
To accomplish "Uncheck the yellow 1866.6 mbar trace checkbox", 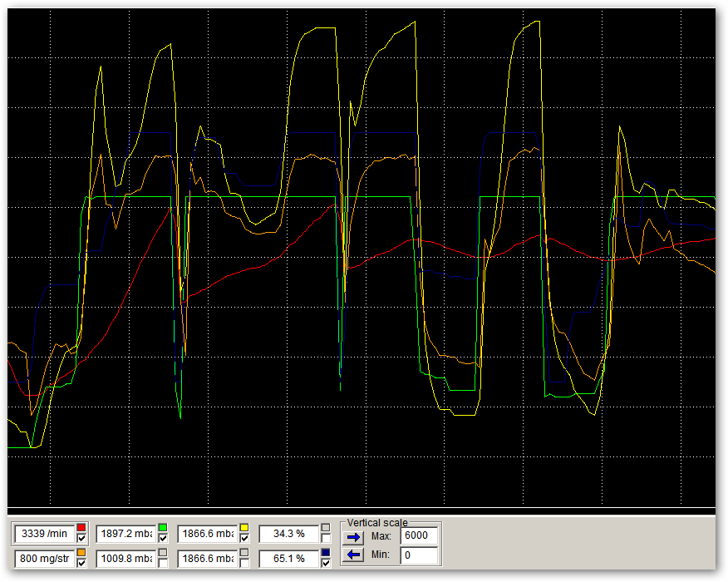I will coord(244,538).
